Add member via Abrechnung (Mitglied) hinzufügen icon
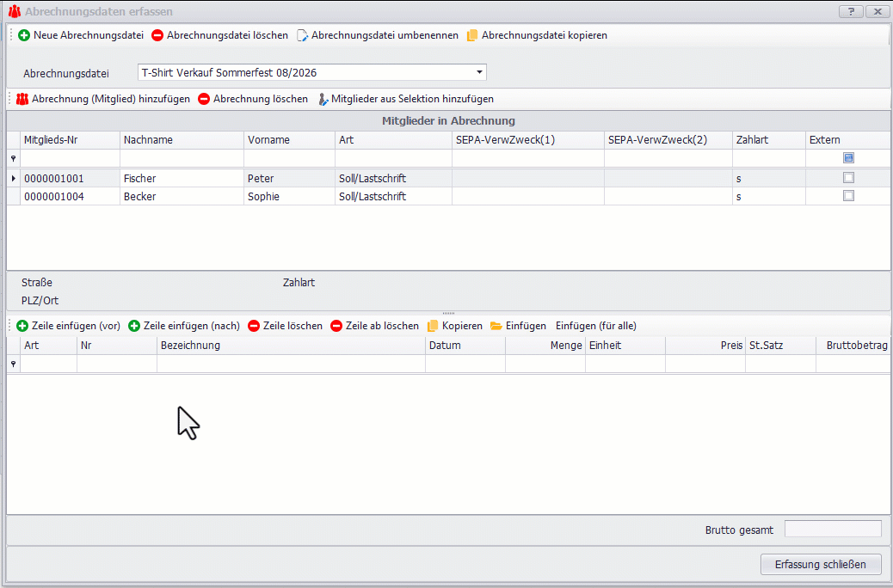The width and height of the screenshot is (893, 588). click(23, 99)
